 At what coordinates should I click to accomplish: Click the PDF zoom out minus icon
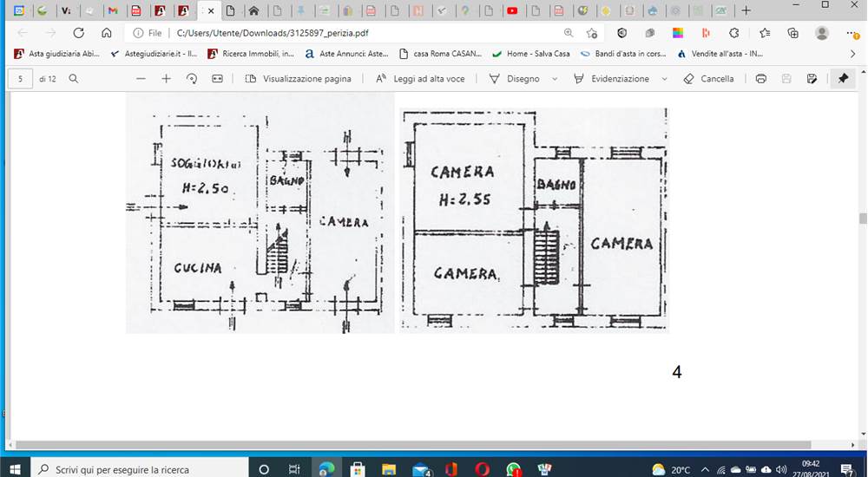[x=141, y=79]
